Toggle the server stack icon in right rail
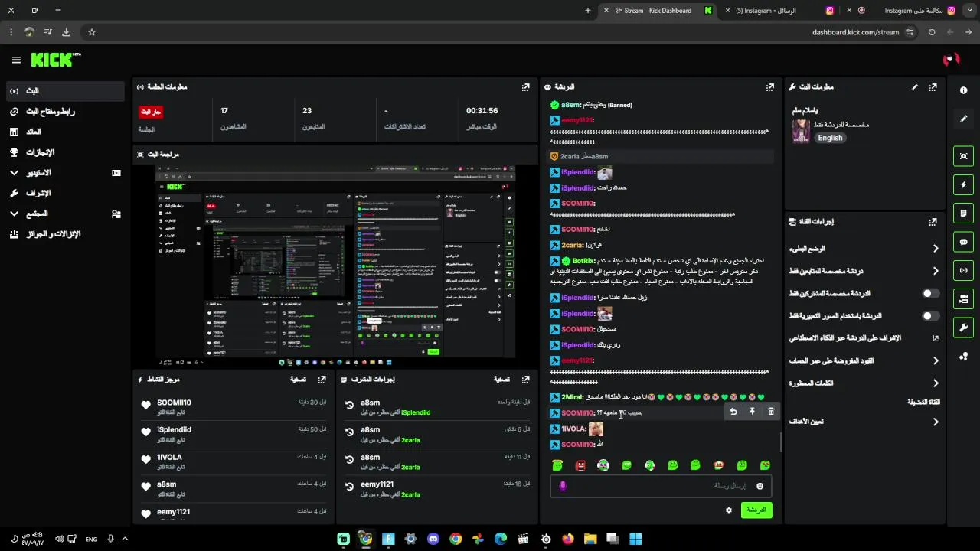The width and height of the screenshot is (980, 551). pos(963,298)
